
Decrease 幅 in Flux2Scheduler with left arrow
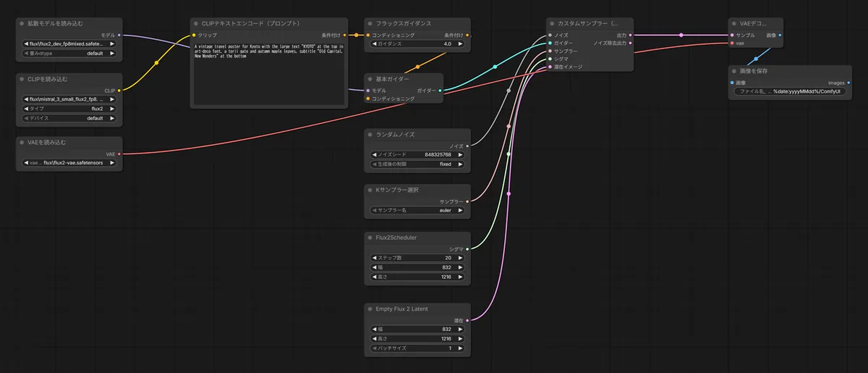[374, 267]
